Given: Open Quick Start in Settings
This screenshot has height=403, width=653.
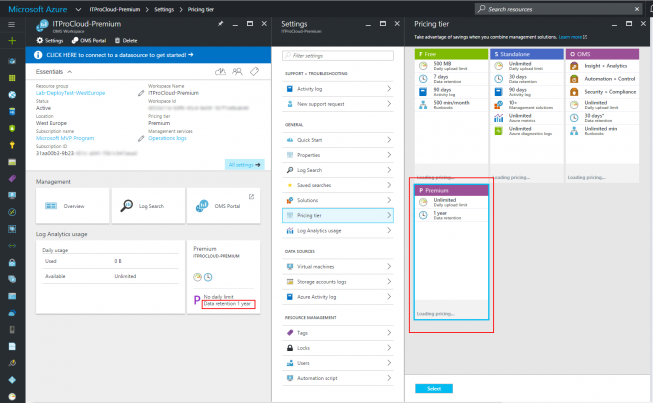Looking at the screenshot, I should [x=338, y=140].
